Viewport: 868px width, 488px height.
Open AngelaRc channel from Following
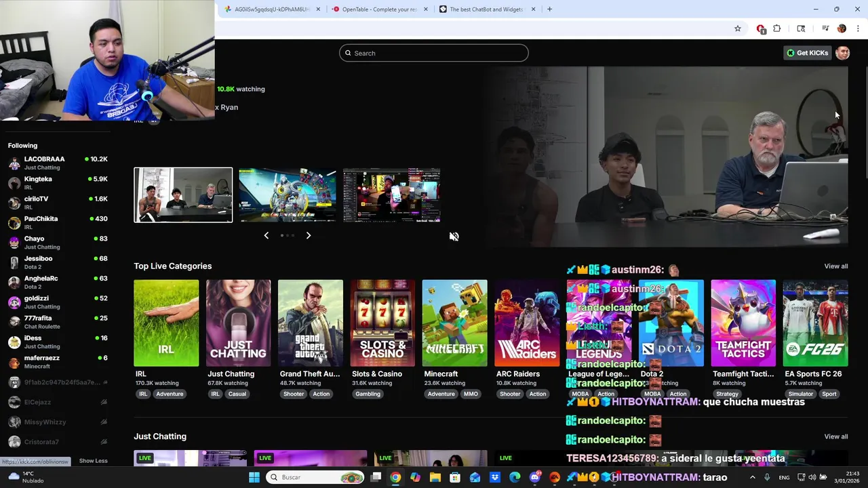pyautogui.click(x=58, y=282)
